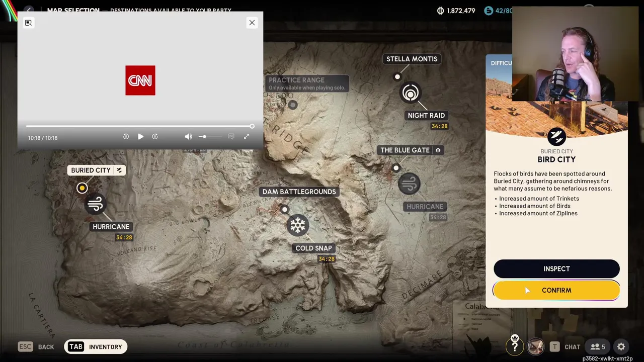Play the CNN video
The height and width of the screenshot is (362, 644).
(140, 136)
